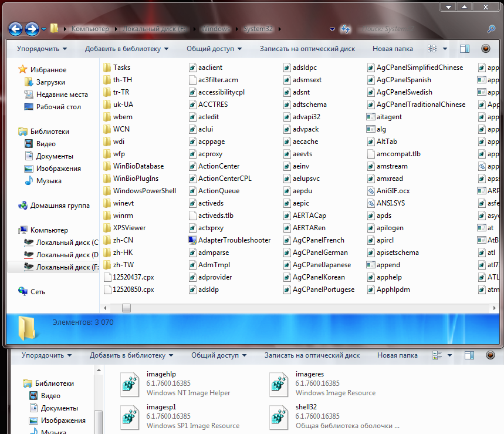Viewport: 504px width, 434px height.
Task: Click System32 in the address breadcrumb
Action: [258, 29]
